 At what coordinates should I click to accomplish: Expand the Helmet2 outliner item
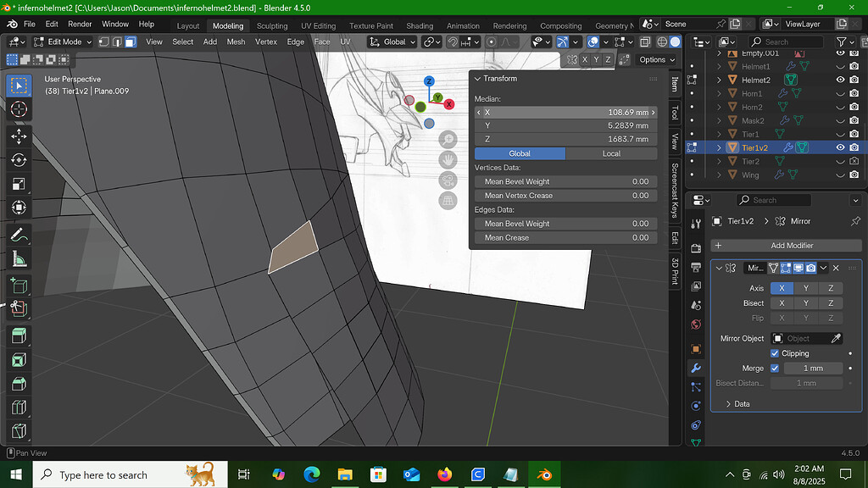coord(719,80)
